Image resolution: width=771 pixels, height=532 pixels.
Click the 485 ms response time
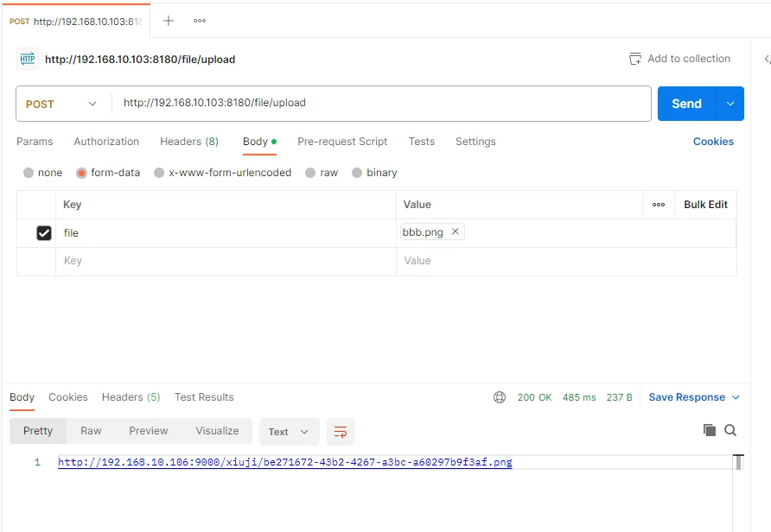tap(579, 397)
